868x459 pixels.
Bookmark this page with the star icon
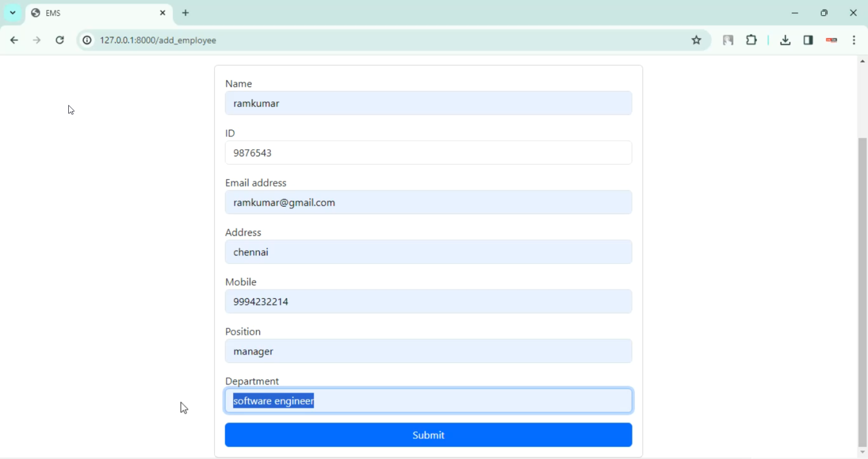(x=696, y=41)
